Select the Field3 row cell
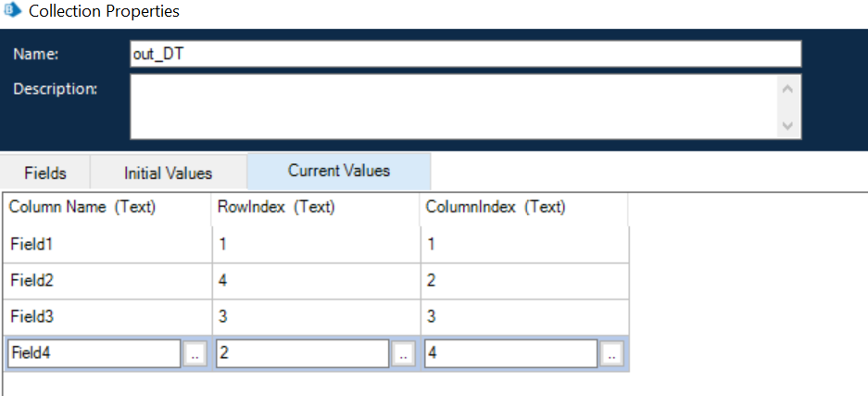Image resolution: width=868 pixels, height=396 pixels. [107, 316]
